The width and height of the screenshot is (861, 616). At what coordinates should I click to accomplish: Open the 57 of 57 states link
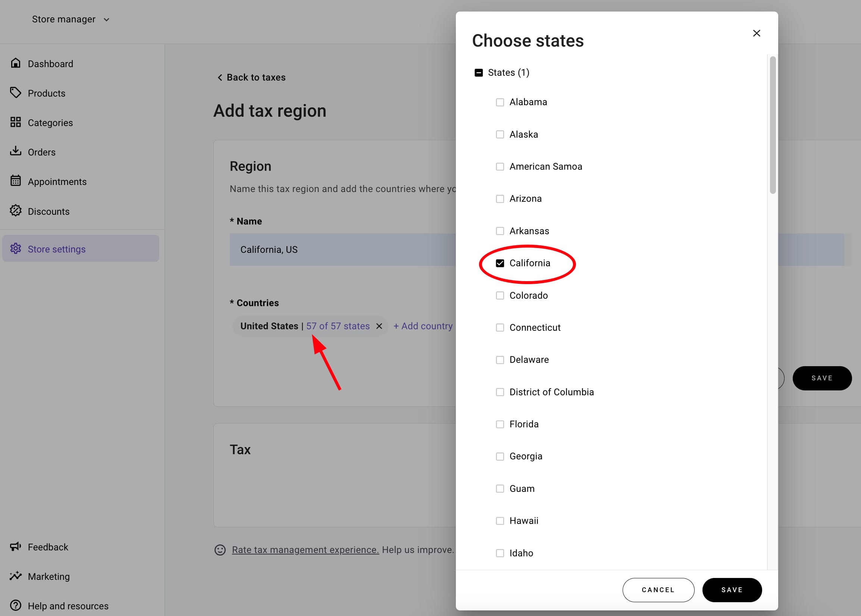(338, 326)
